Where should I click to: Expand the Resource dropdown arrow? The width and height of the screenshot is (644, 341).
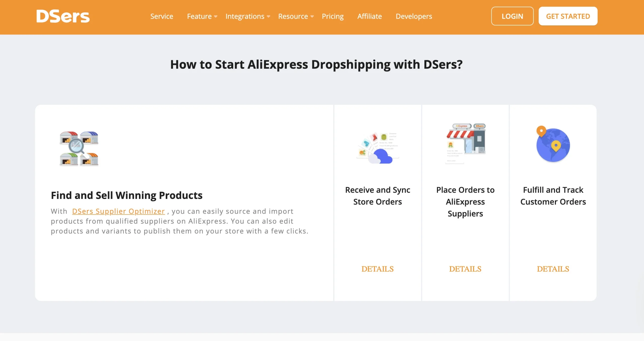(312, 17)
